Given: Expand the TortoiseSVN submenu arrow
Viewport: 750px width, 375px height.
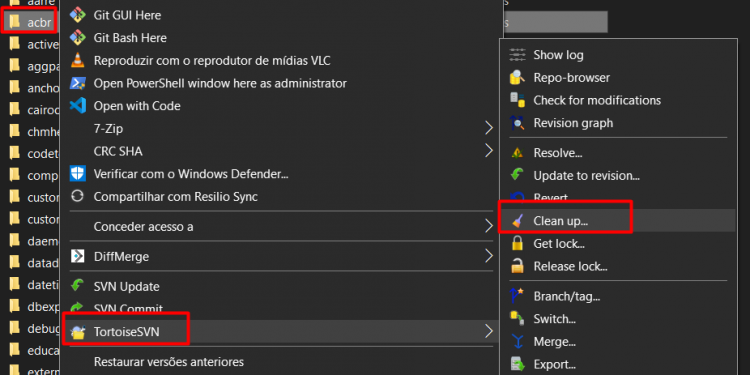Looking at the screenshot, I should (x=489, y=331).
